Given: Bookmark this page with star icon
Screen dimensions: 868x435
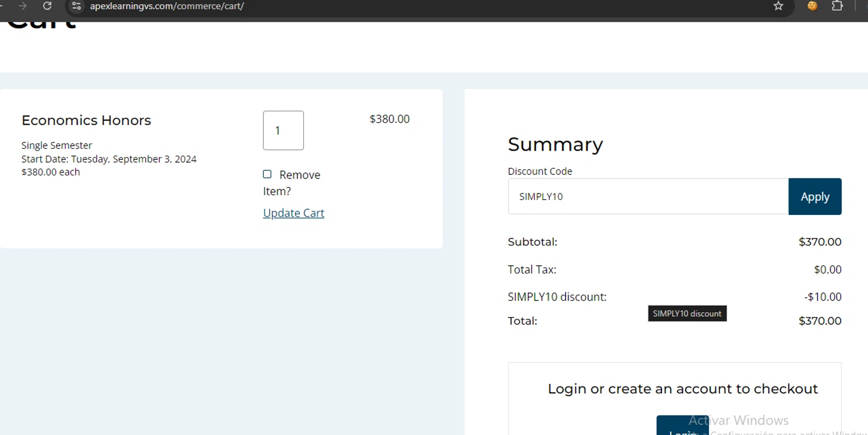Looking at the screenshot, I should 778,6.
